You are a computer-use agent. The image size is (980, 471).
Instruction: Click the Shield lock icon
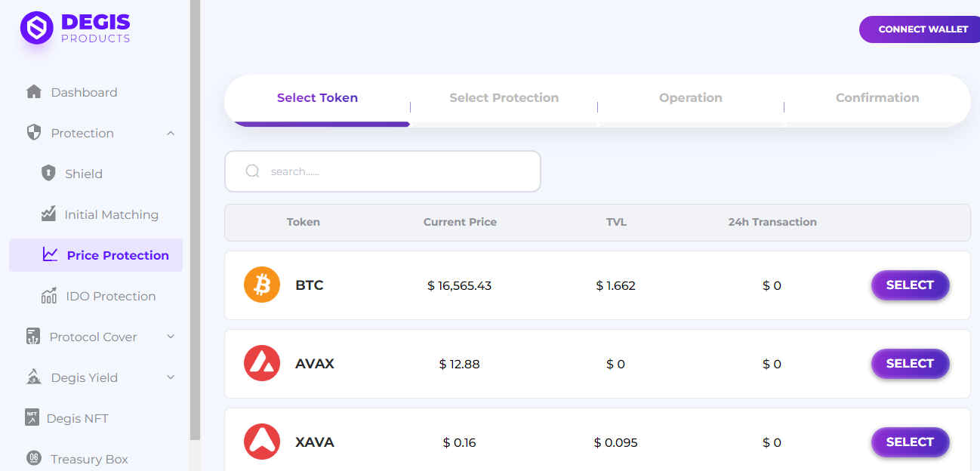pos(48,174)
